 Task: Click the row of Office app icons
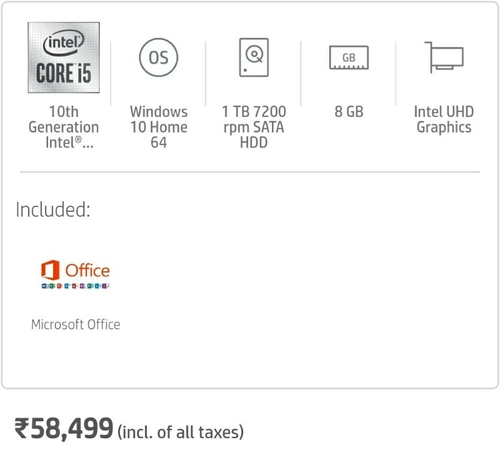pos(75,286)
